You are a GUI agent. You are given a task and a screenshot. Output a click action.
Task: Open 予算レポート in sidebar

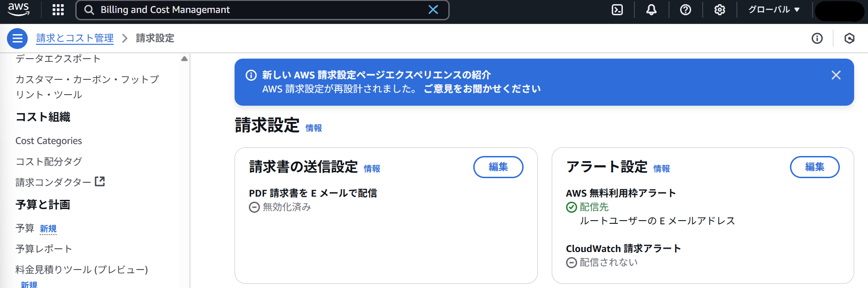44,249
